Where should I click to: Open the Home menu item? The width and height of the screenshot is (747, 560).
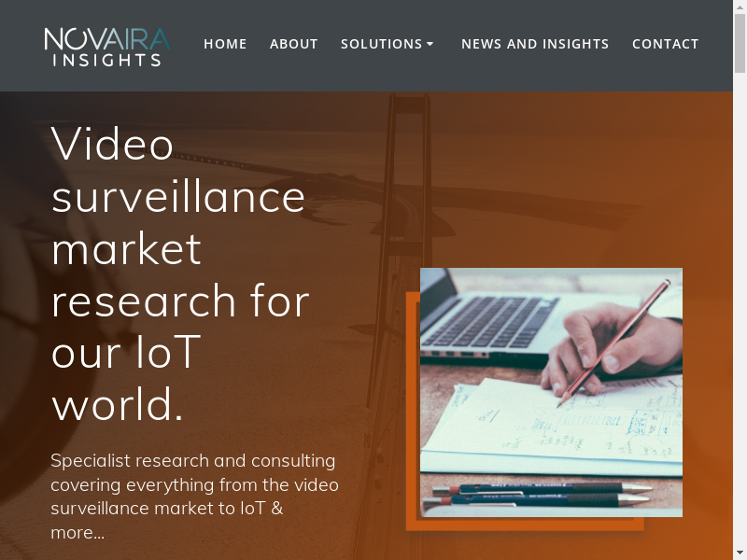click(x=225, y=44)
